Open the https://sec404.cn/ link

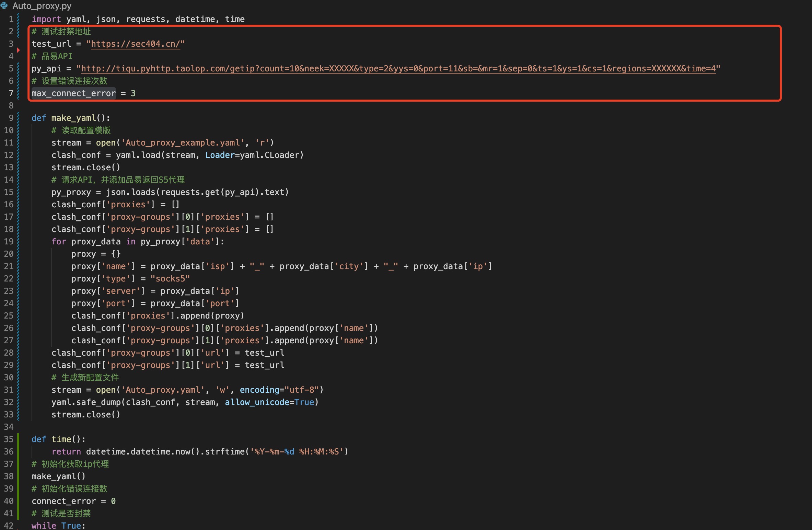pos(135,44)
